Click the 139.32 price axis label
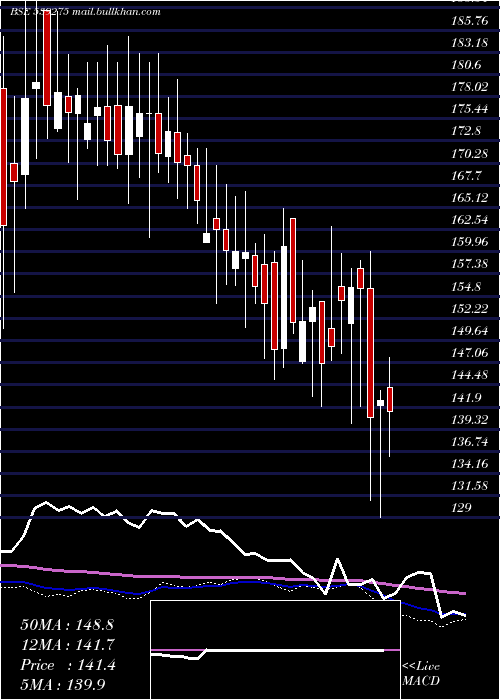The height and width of the screenshot is (700, 500). (470, 420)
